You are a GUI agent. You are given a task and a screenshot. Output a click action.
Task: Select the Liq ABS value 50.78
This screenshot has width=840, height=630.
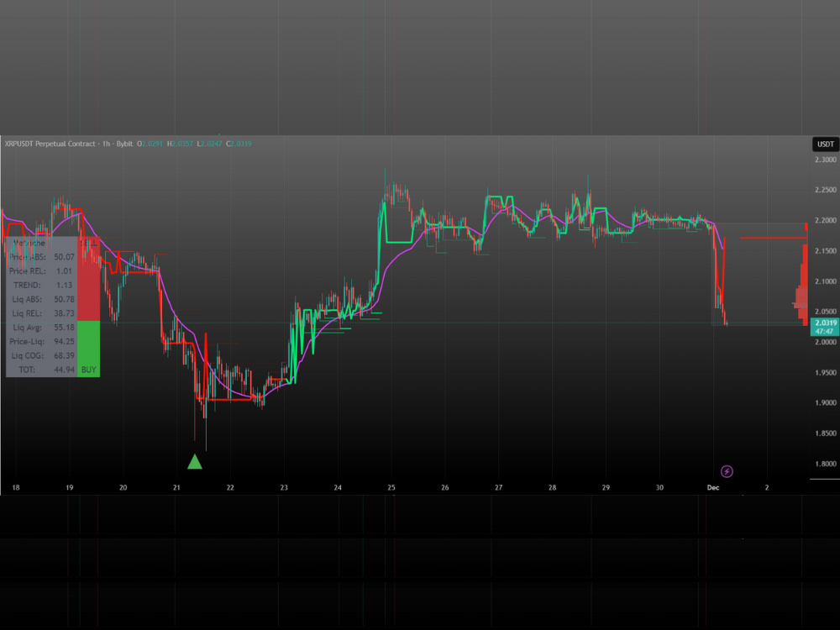(x=65, y=299)
